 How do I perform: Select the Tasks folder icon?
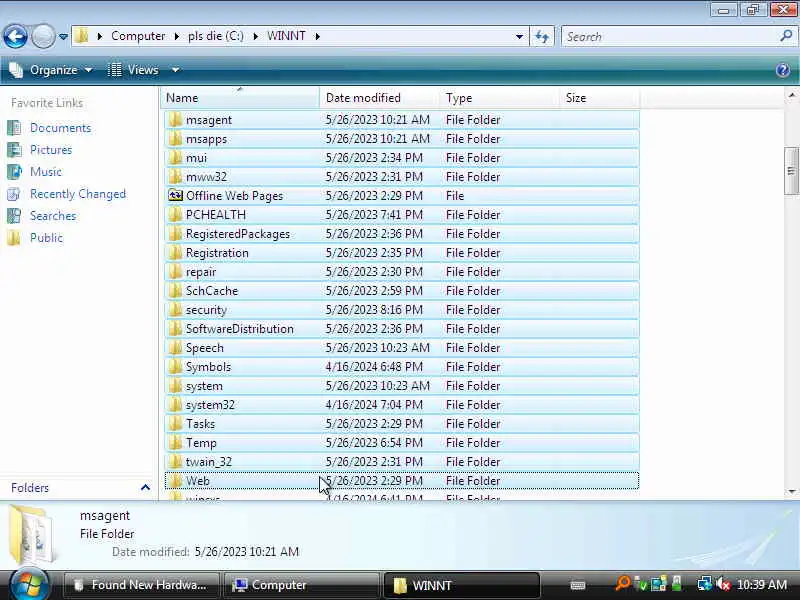pos(175,424)
